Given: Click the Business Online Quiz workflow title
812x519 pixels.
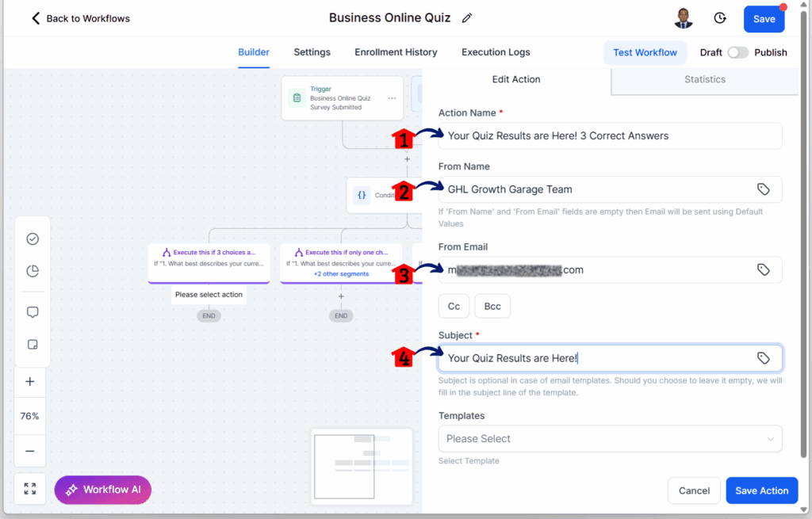Looking at the screenshot, I should click(389, 18).
